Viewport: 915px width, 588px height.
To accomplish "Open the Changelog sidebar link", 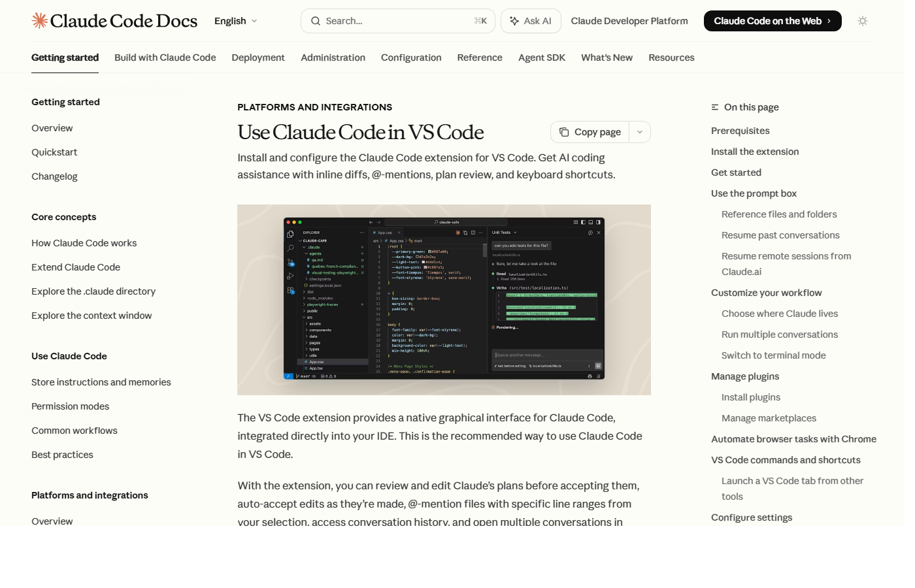I will pyautogui.click(x=54, y=176).
